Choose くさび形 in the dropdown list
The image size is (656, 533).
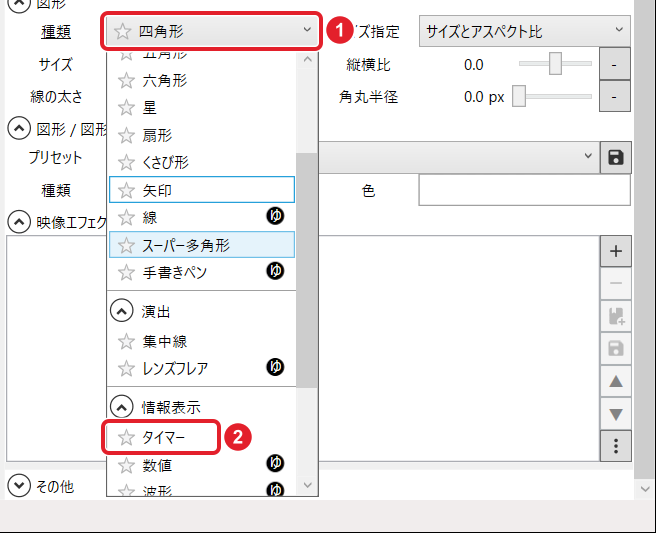pyautogui.click(x=202, y=163)
